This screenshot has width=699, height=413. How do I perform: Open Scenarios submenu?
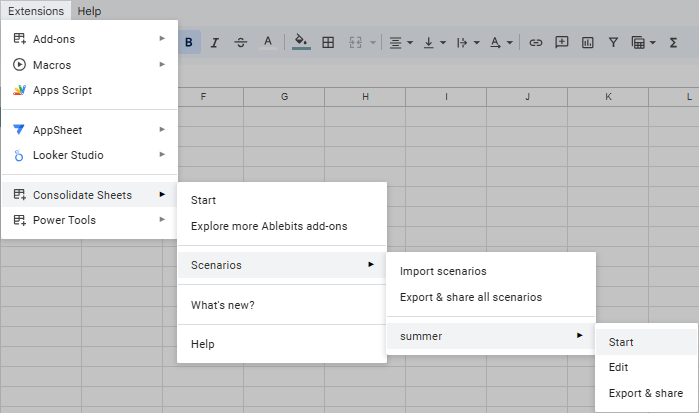pyautogui.click(x=282, y=265)
